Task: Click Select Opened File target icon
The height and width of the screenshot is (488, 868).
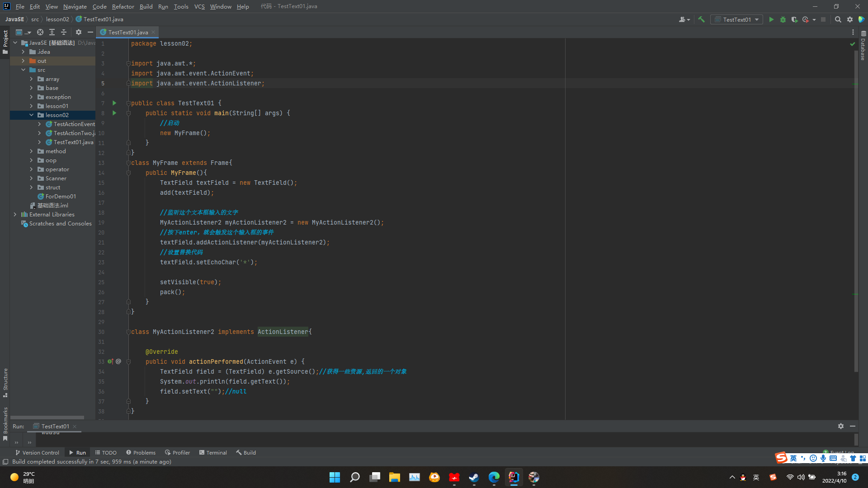Action: point(40,32)
